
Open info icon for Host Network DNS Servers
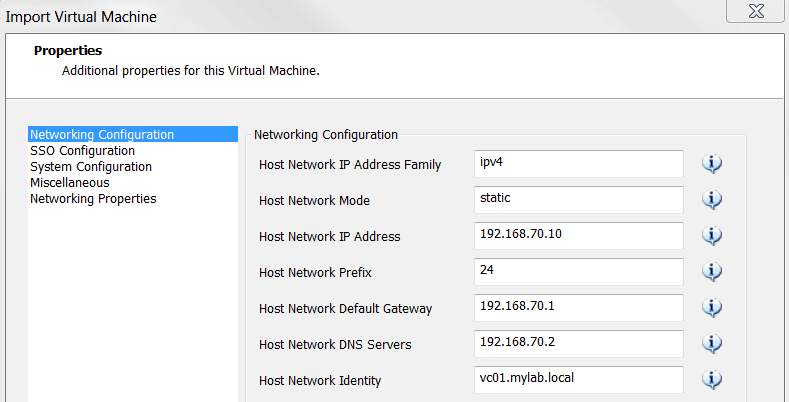tap(712, 344)
